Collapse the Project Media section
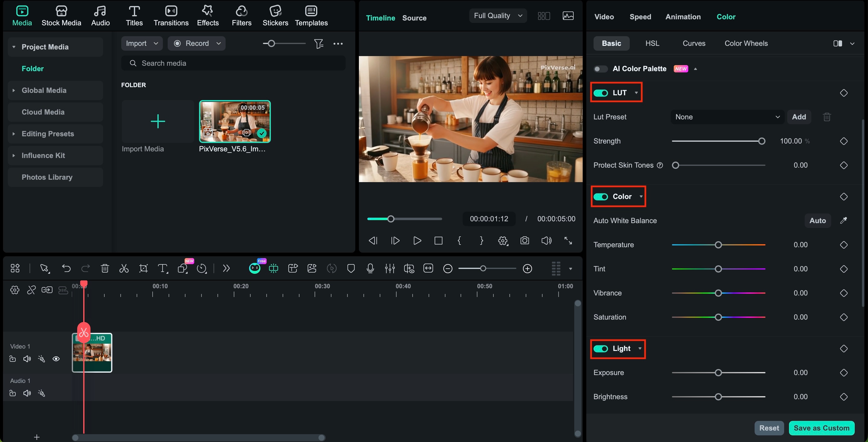The width and height of the screenshot is (868, 442). coord(14,47)
